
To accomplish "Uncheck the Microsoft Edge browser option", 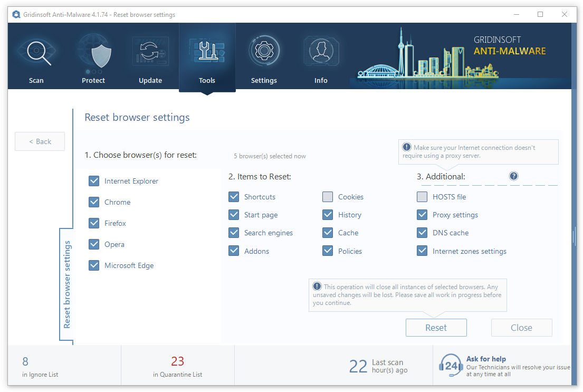I will pos(94,265).
